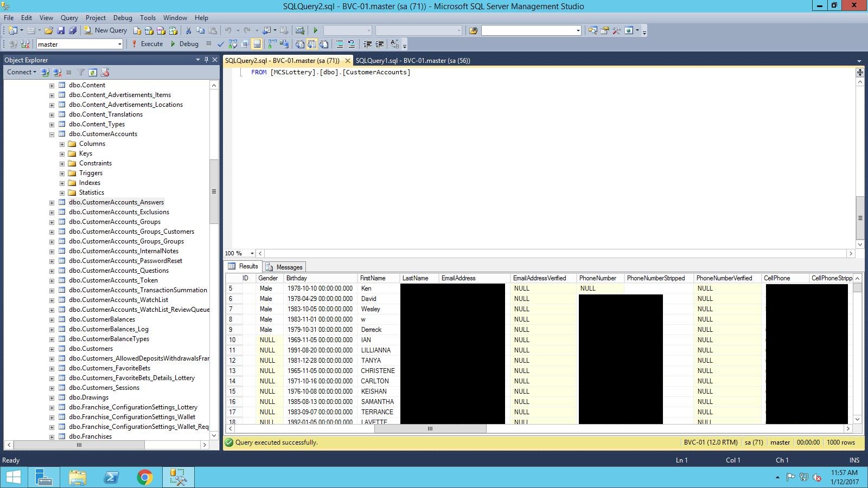Click Connect Object Explorer icon

click(x=45, y=72)
